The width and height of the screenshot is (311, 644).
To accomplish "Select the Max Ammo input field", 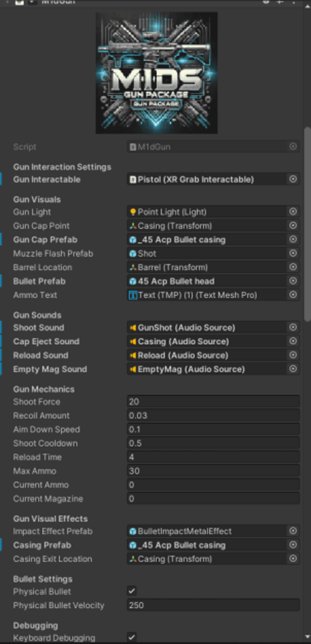I will pyautogui.click(x=213, y=471).
